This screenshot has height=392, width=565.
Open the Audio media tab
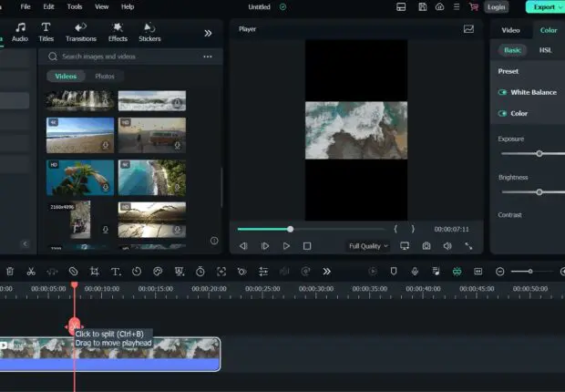tap(20, 32)
